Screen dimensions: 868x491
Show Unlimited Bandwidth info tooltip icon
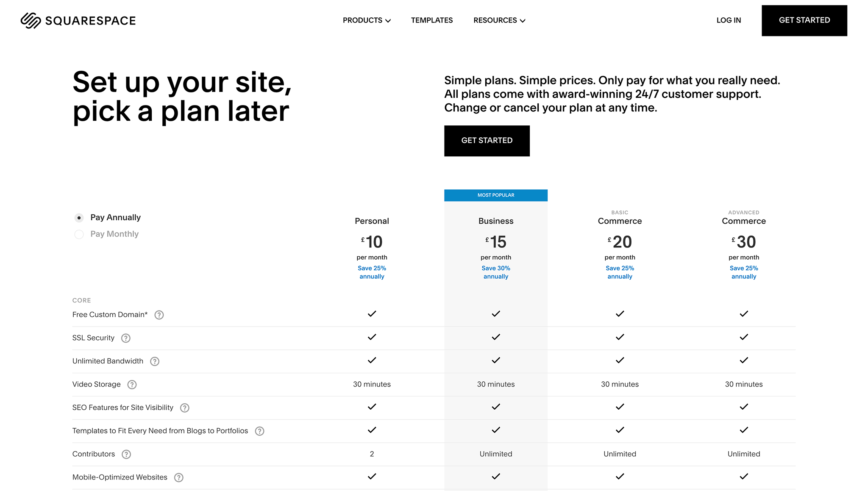pos(155,361)
